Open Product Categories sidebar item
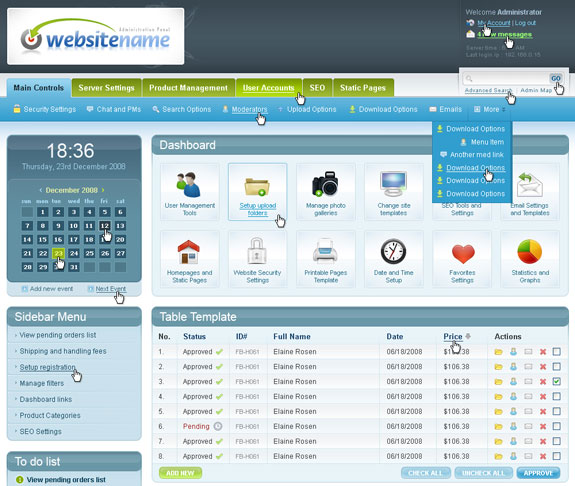Viewport: 575px width, 486px height. 50,416
